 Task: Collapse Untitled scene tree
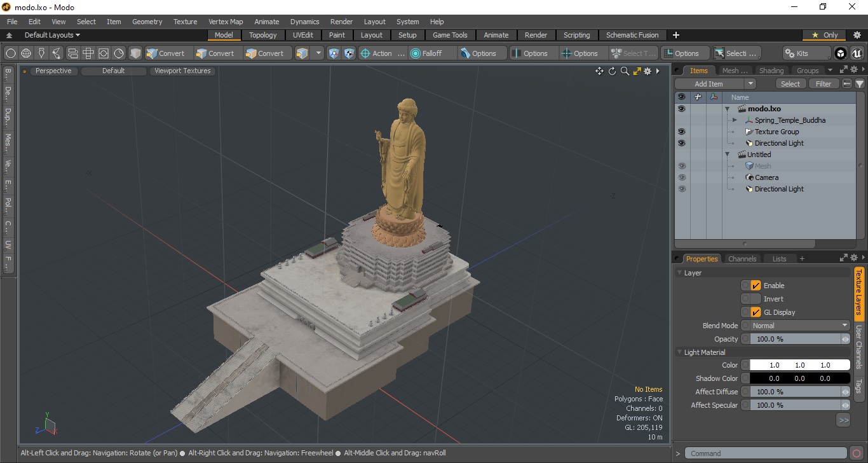[727, 155]
